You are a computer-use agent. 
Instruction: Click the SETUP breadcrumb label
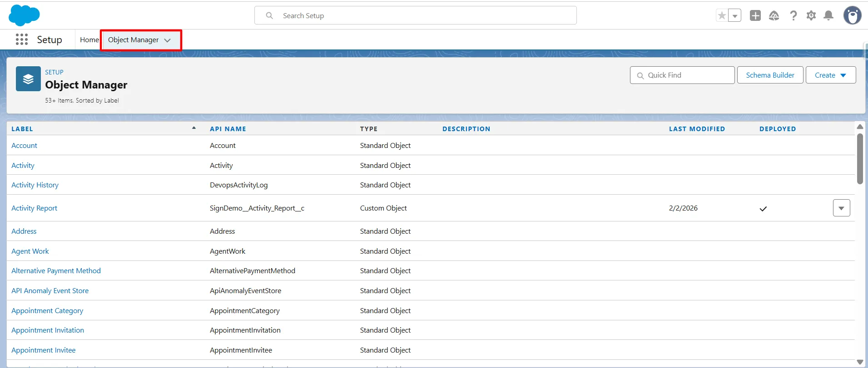54,72
